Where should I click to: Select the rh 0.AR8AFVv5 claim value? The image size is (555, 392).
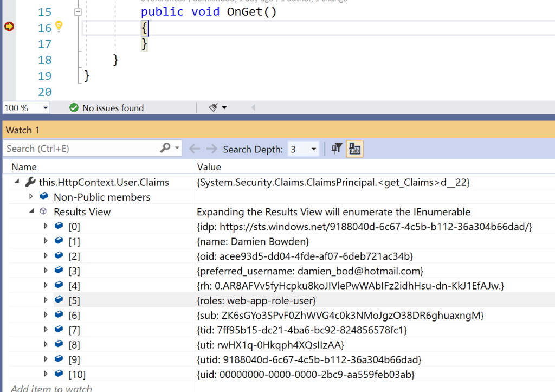click(x=351, y=286)
